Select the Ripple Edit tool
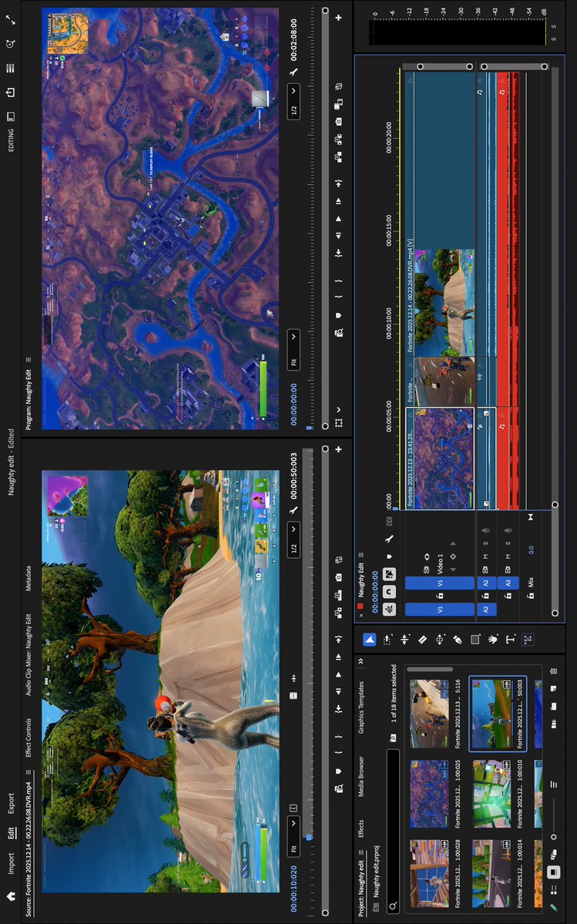 pos(404,639)
